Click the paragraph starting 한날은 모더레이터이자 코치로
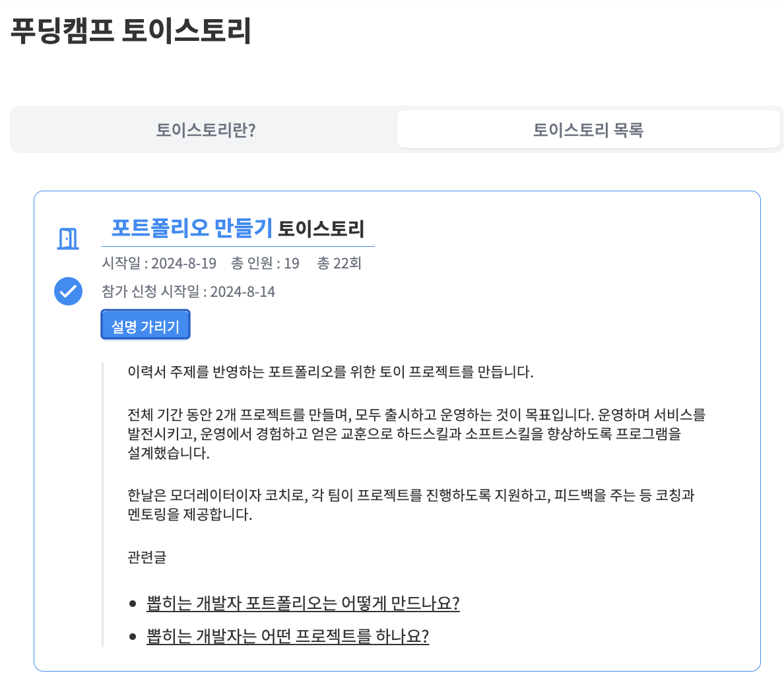The image size is (784, 694). pyautogui.click(x=411, y=505)
